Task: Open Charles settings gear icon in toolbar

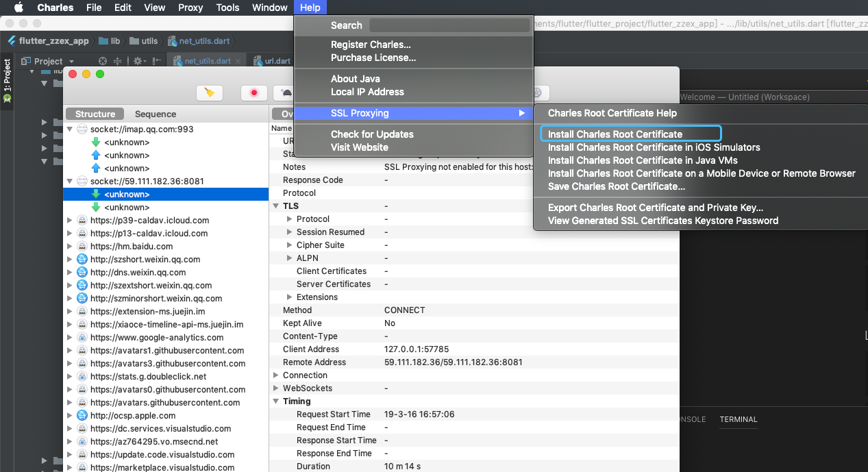Action: click(x=537, y=93)
